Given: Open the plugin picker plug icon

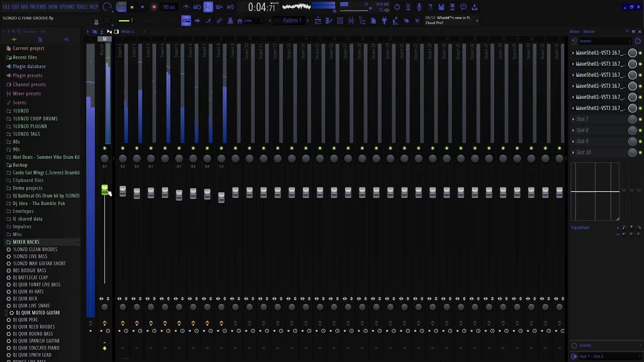Looking at the screenshot, I should [x=384, y=21].
